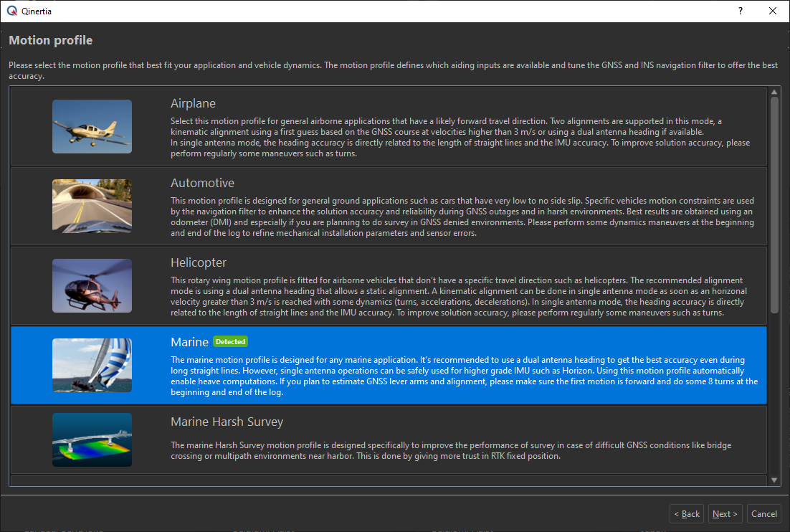
Task: Click the vertical scrollbar thumb in profile list
Action: coord(774,204)
